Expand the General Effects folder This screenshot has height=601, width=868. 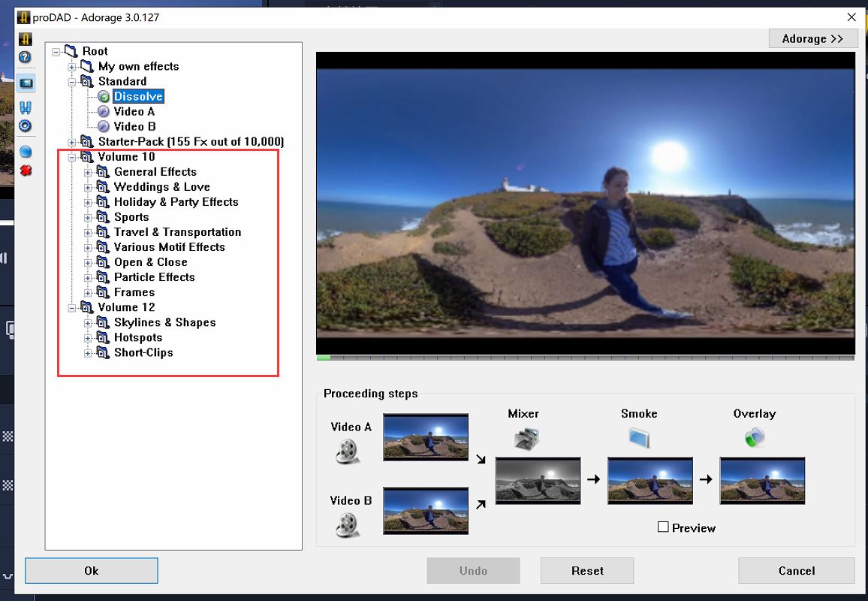[x=88, y=172]
